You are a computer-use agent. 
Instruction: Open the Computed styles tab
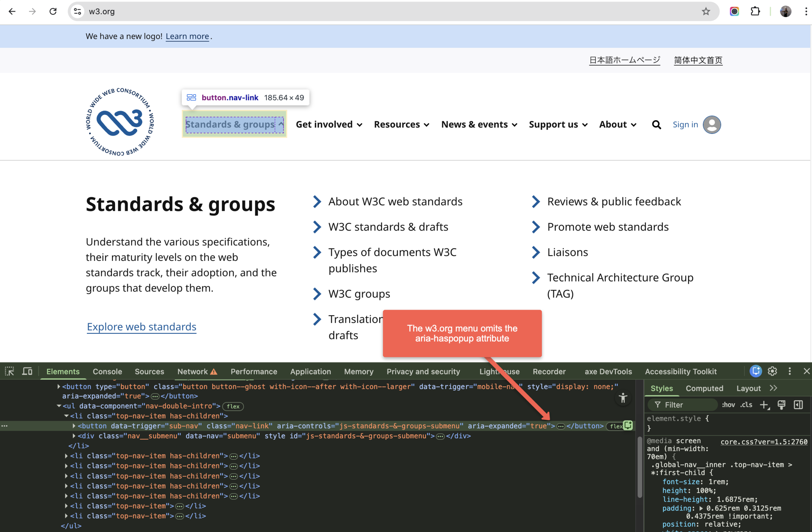[x=704, y=388]
